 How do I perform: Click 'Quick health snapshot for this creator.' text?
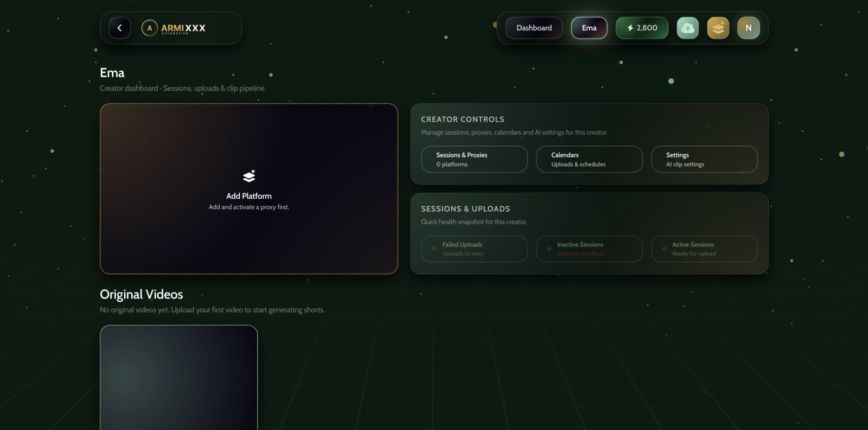pos(474,222)
